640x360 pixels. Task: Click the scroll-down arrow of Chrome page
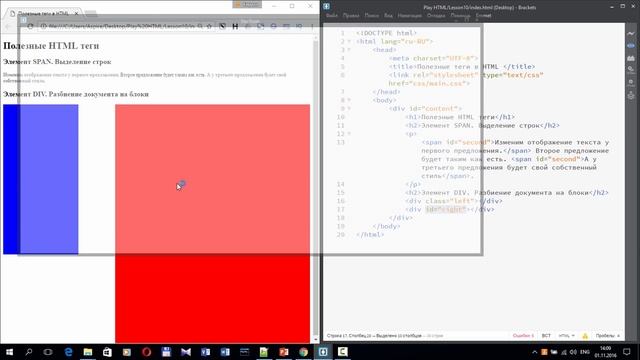(x=316, y=339)
